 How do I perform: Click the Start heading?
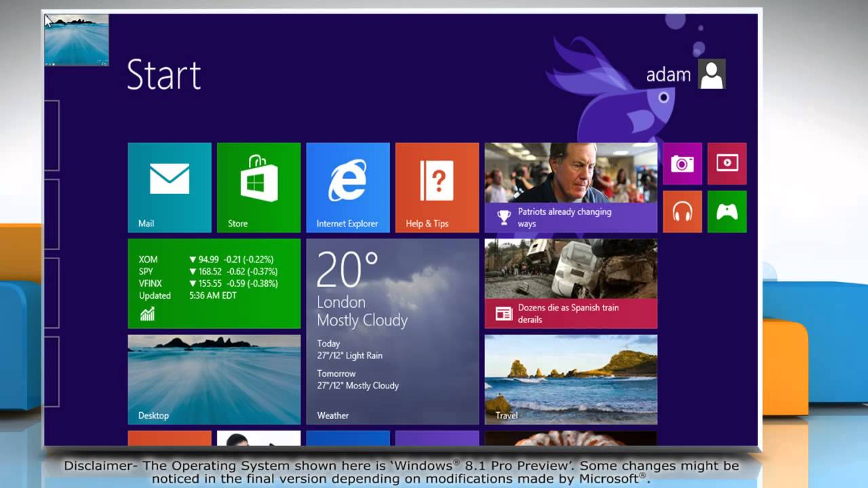point(164,75)
